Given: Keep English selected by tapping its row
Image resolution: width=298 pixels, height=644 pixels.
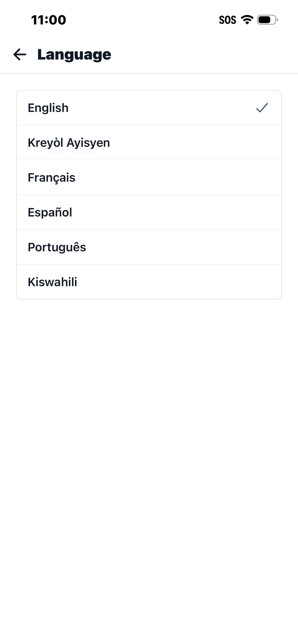Looking at the screenshot, I should pos(149,108).
